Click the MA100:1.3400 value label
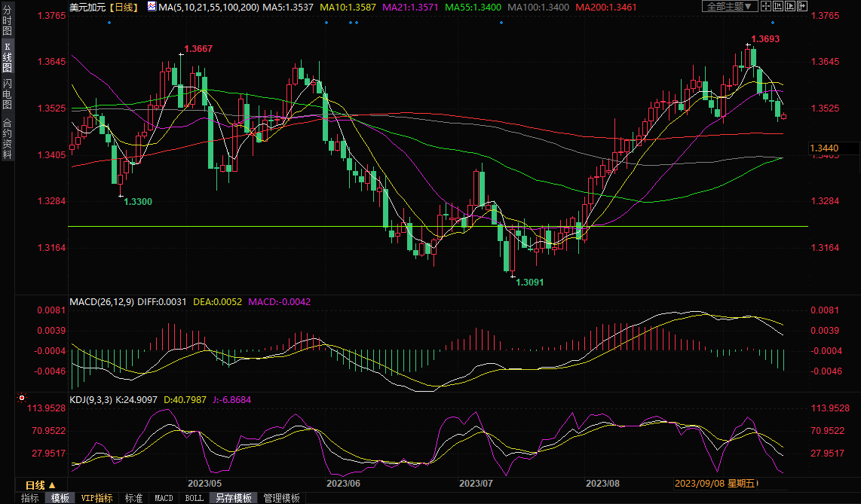This screenshot has height=504, width=861. [x=538, y=7]
